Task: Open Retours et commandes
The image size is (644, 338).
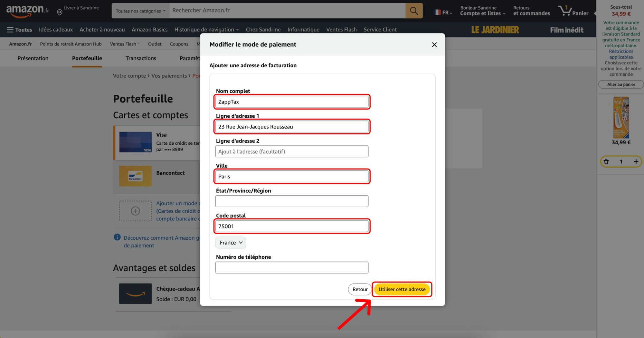Action: [531, 11]
